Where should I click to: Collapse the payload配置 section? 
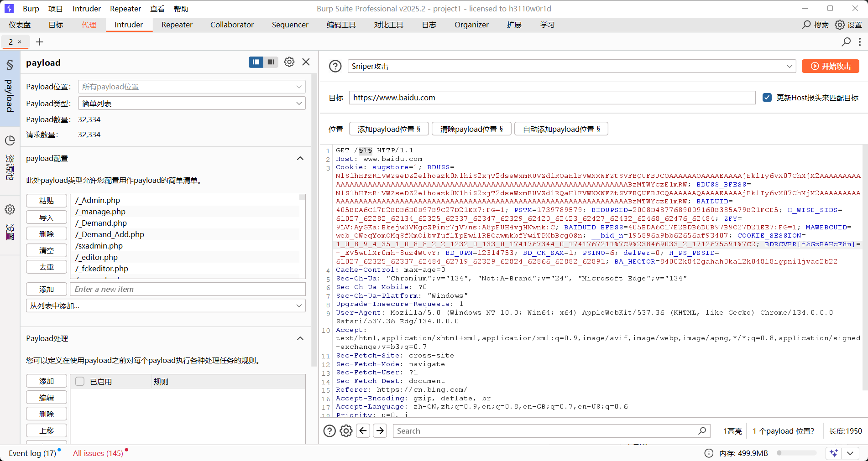coord(300,158)
